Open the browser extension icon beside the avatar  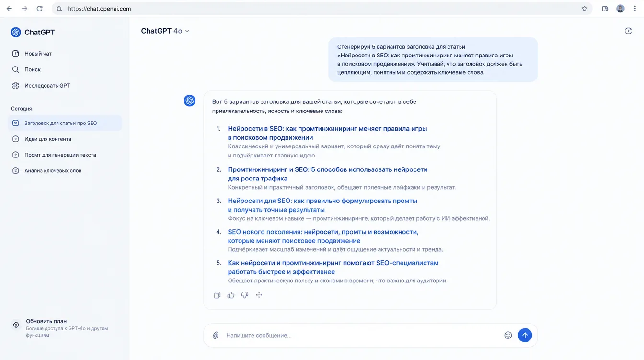coord(605,9)
